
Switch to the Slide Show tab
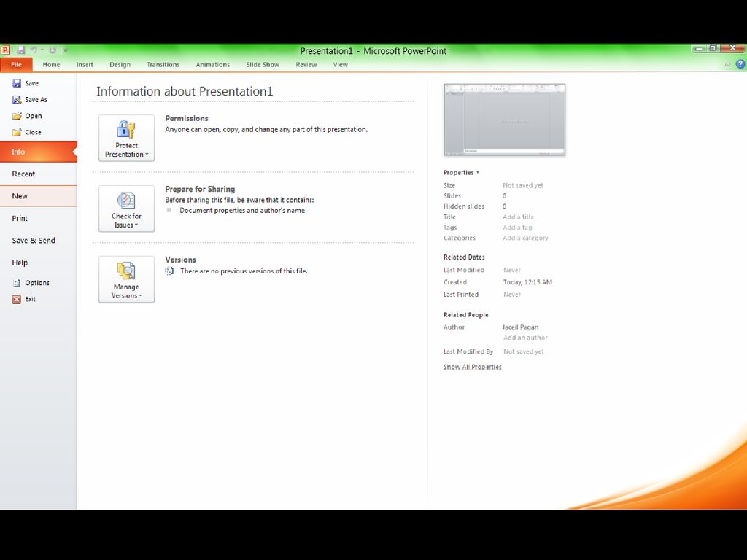(263, 64)
